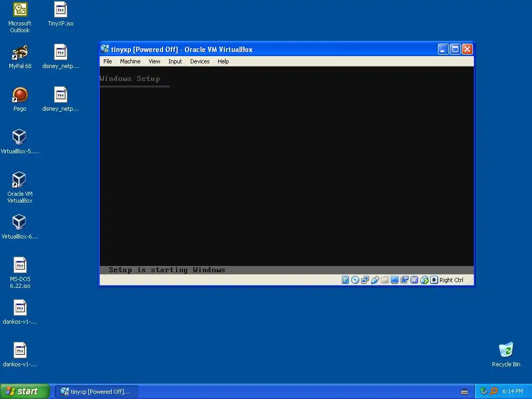Open the Input menu in VirtualBox
This screenshot has height=399, width=532.
(x=175, y=61)
